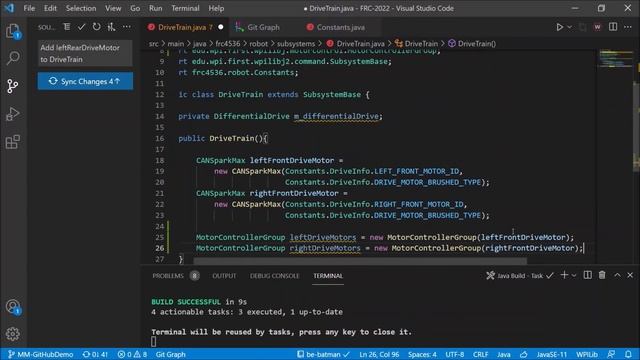Select the TERMINAL panel tab
Screen dimensions: 640x360
[328, 276]
